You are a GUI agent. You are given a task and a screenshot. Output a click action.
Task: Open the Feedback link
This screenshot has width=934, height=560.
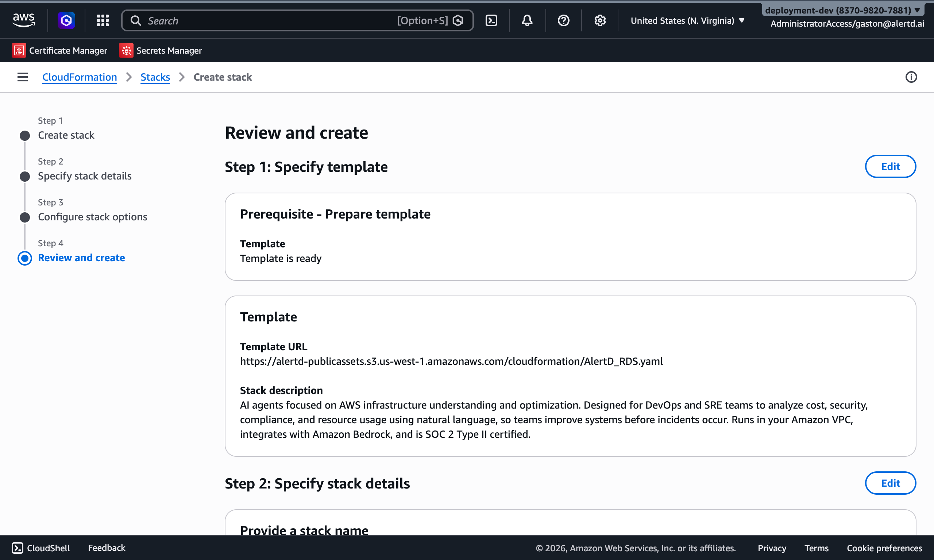coord(107,548)
